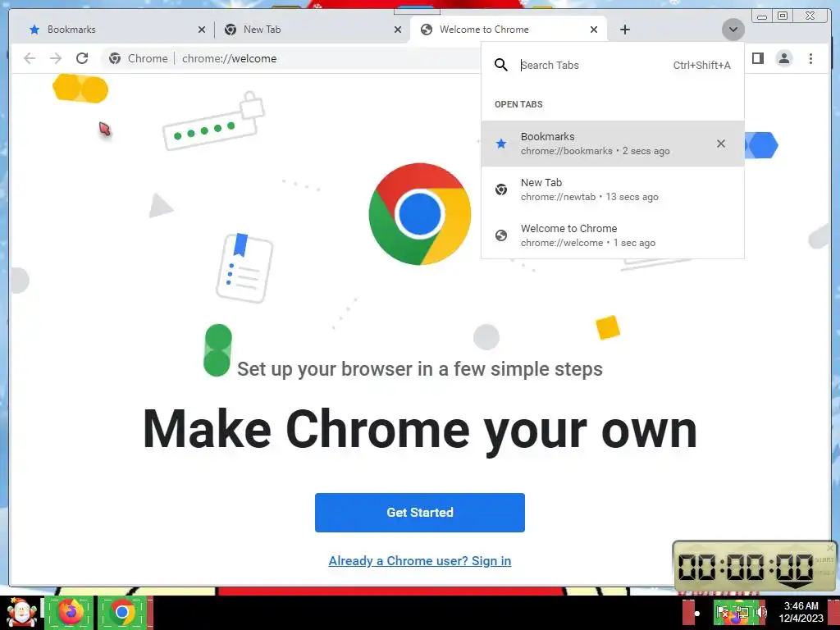Switch to the Bookmarks tab
This screenshot has height=630, width=840.
[x=112, y=30]
